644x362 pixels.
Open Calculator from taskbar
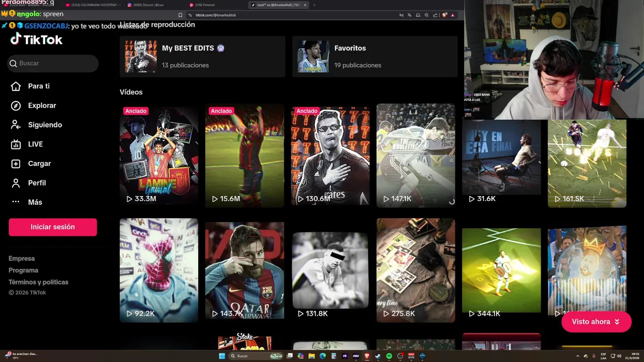(334, 356)
